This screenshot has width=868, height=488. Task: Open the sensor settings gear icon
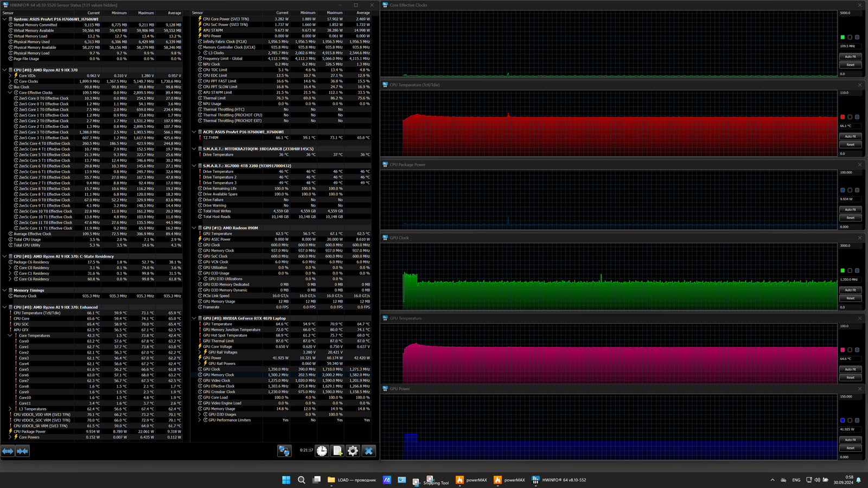click(x=353, y=451)
